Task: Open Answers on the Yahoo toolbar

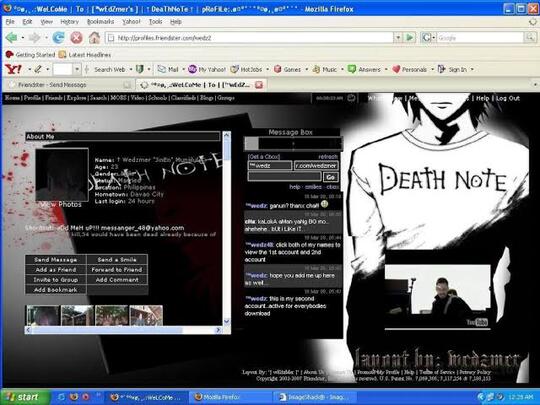Action: pyautogui.click(x=364, y=70)
